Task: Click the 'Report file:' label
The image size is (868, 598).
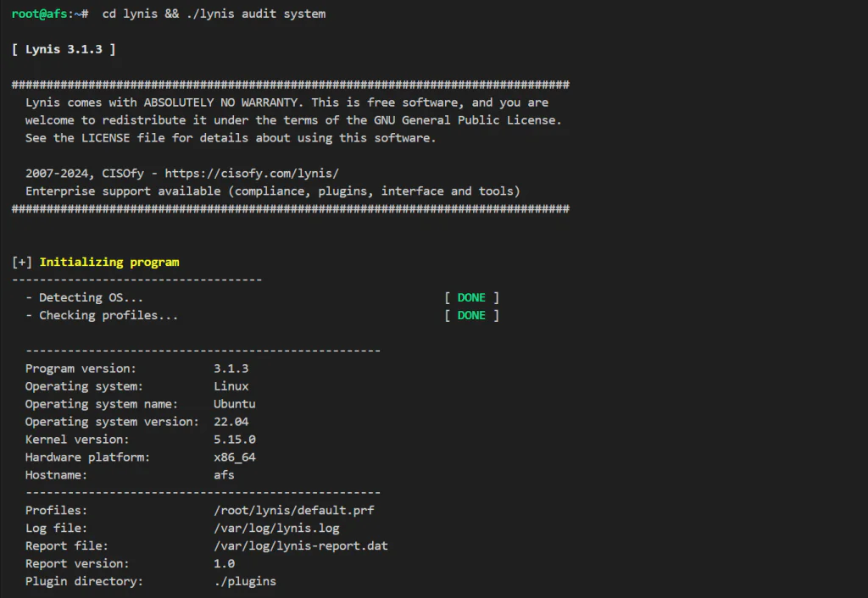Action: click(x=67, y=545)
